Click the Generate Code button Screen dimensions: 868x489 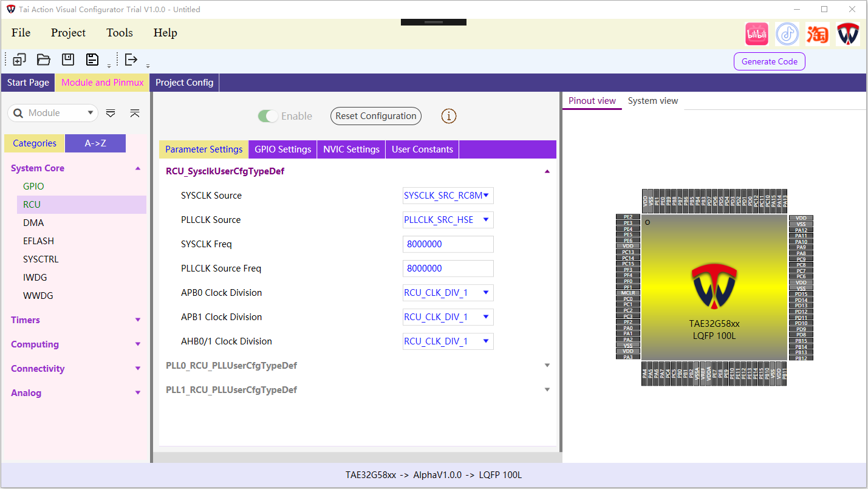click(x=769, y=61)
